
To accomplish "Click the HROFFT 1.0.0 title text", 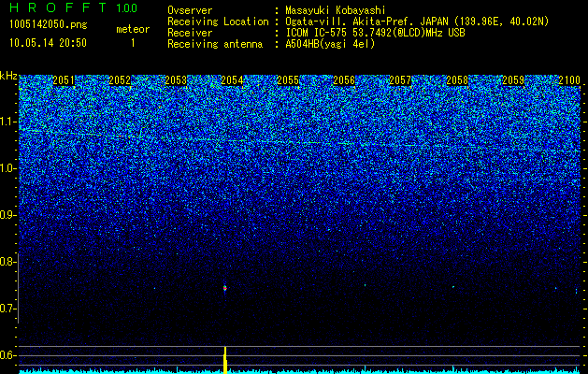I will pos(74,7).
